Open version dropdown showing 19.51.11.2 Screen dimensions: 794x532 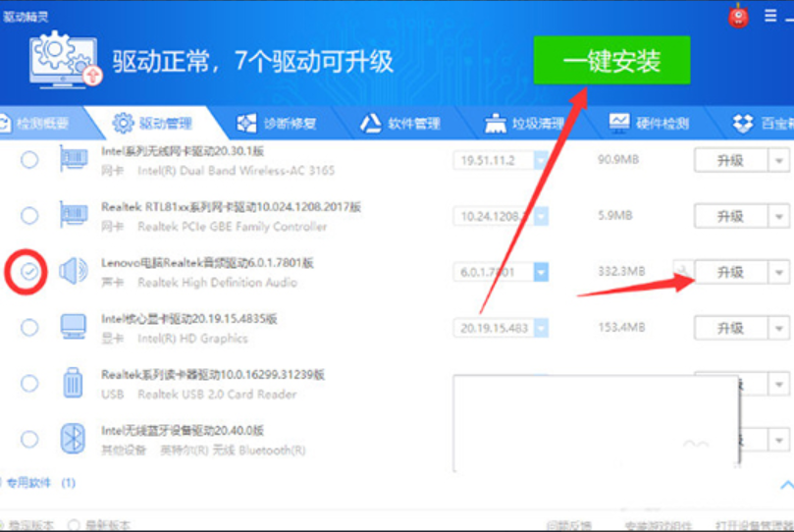[540, 160]
